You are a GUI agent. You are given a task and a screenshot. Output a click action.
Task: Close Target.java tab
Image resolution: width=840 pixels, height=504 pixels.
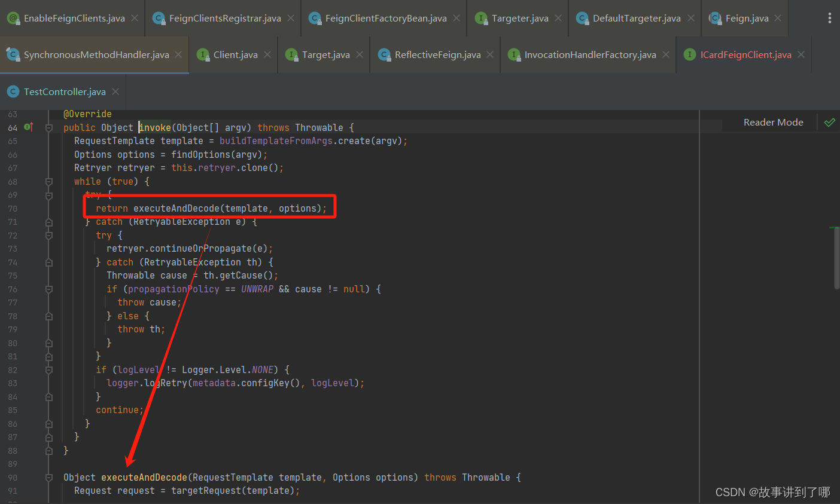point(360,54)
